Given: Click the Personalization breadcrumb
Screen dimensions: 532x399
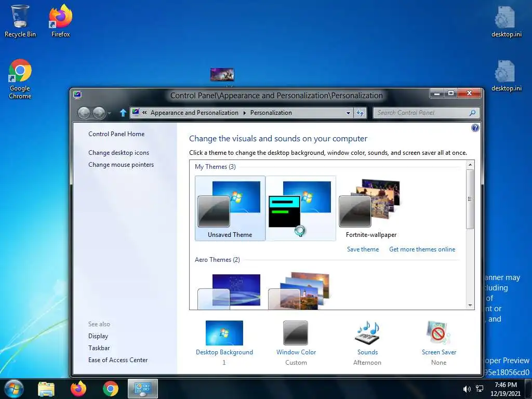Looking at the screenshot, I should pos(271,113).
